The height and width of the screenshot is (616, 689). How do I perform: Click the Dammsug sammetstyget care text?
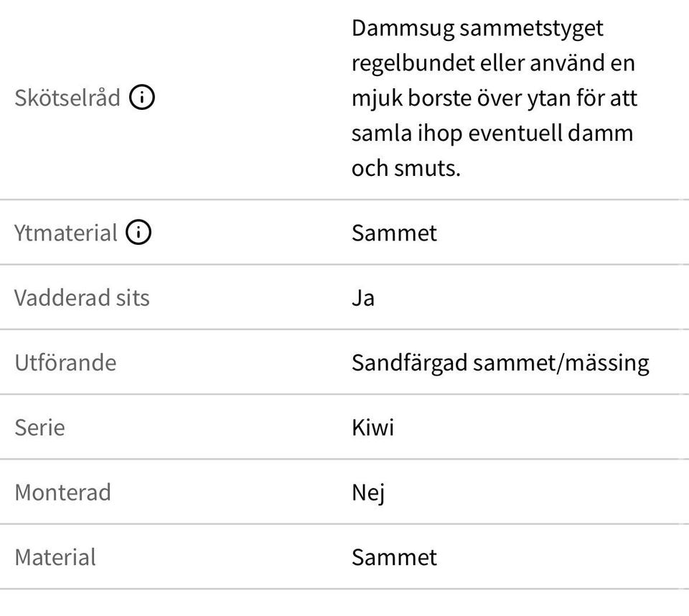(495, 98)
